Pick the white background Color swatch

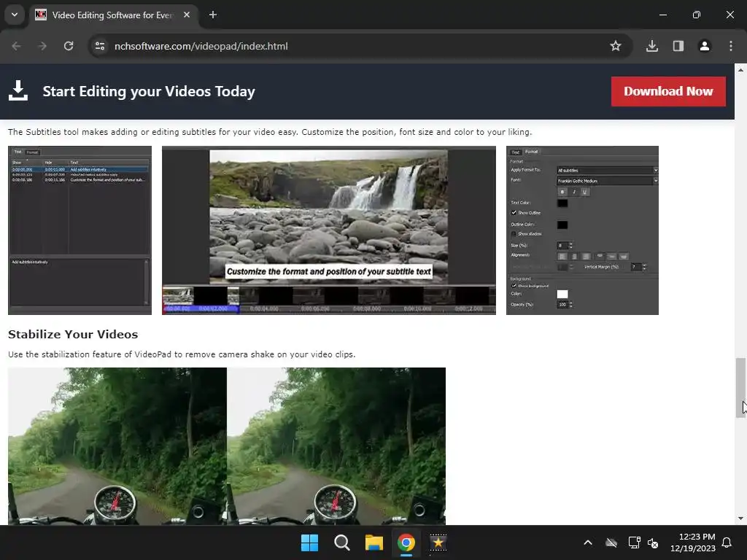(562, 295)
